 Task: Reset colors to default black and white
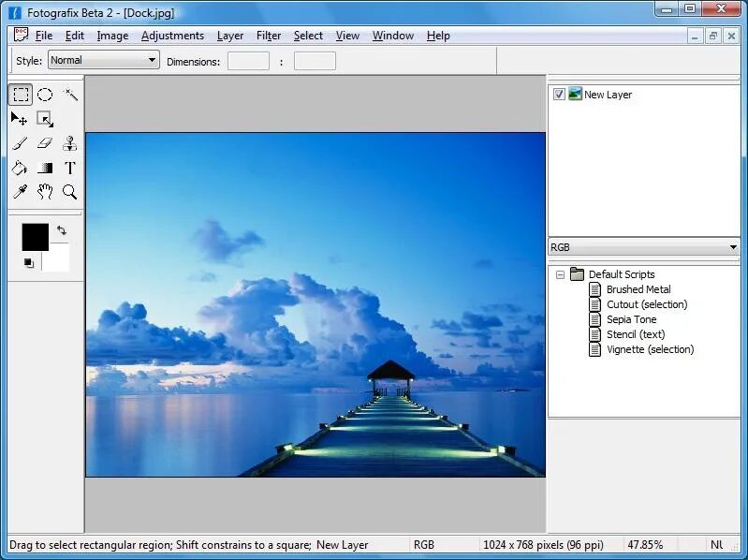[x=29, y=263]
